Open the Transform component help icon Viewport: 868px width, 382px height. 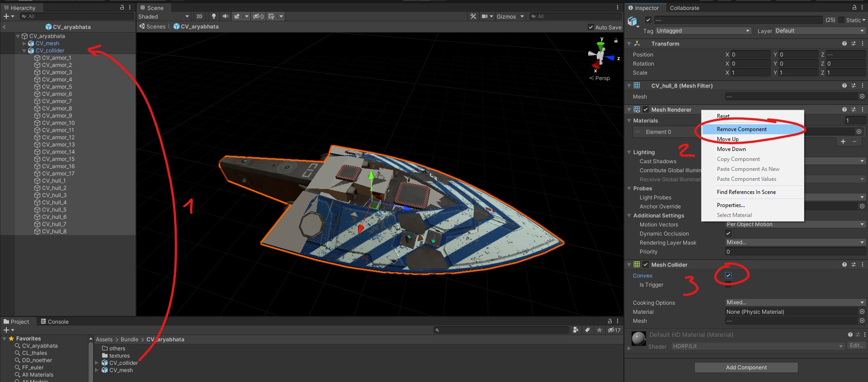pyautogui.click(x=844, y=44)
